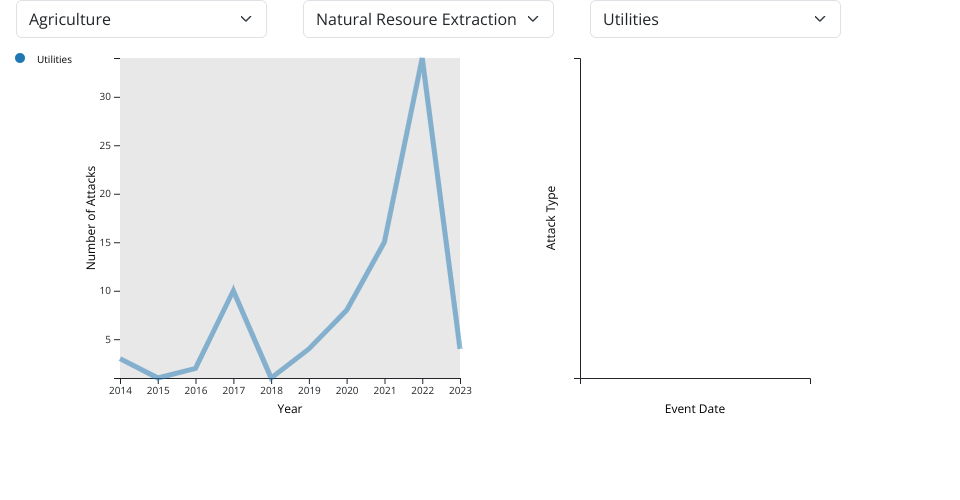This screenshot has height=500, width=960.
Task: Click the blue Utilities legend dot
Action: 20,59
